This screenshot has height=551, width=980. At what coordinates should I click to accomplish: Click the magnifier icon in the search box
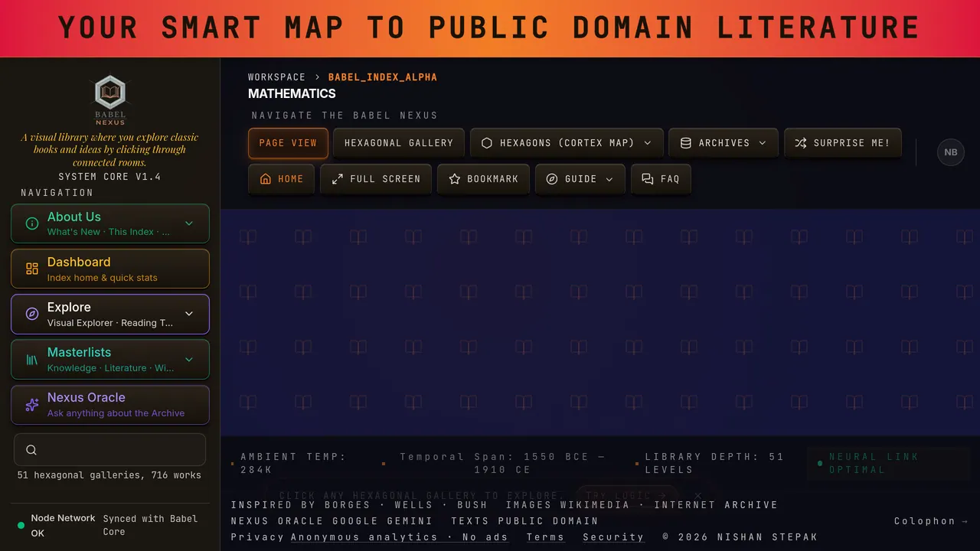[x=31, y=450]
